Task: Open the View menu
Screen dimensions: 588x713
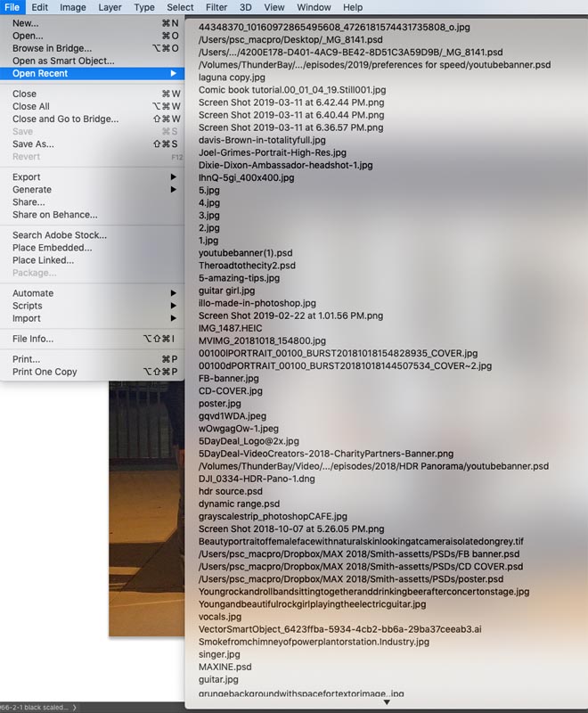Action: click(x=274, y=7)
